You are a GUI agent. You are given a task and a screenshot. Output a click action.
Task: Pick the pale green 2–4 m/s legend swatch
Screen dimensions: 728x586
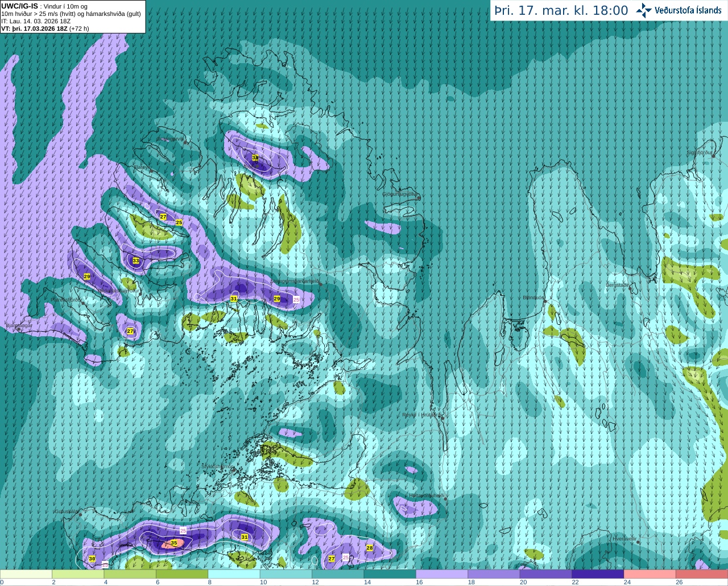78,575
